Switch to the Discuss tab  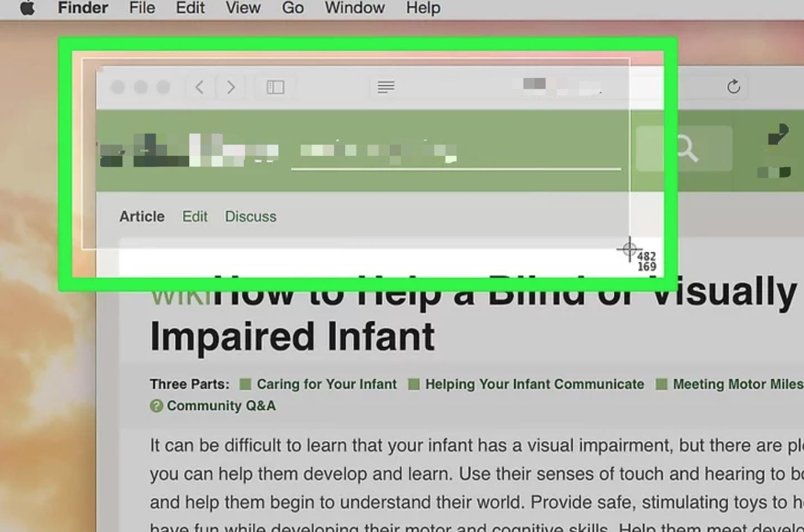point(251,216)
